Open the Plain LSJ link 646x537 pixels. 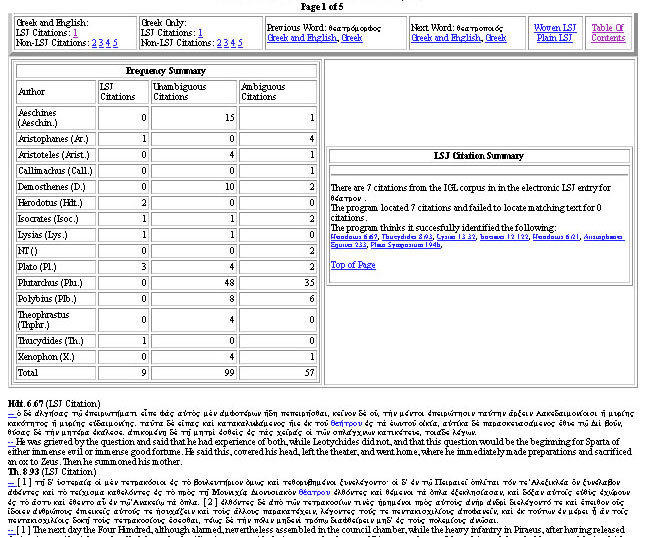pyautogui.click(x=555, y=38)
